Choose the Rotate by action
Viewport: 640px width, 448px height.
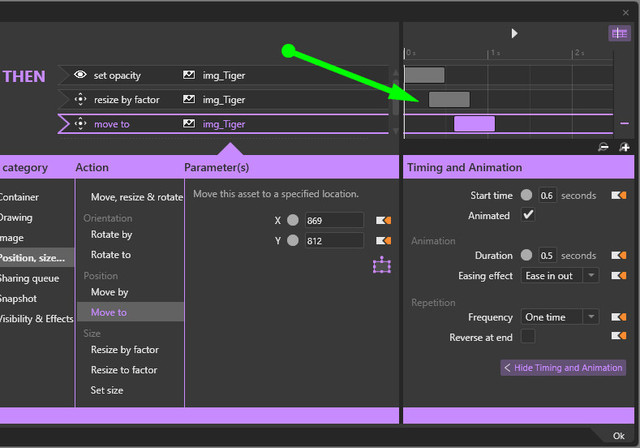click(111, 235)
